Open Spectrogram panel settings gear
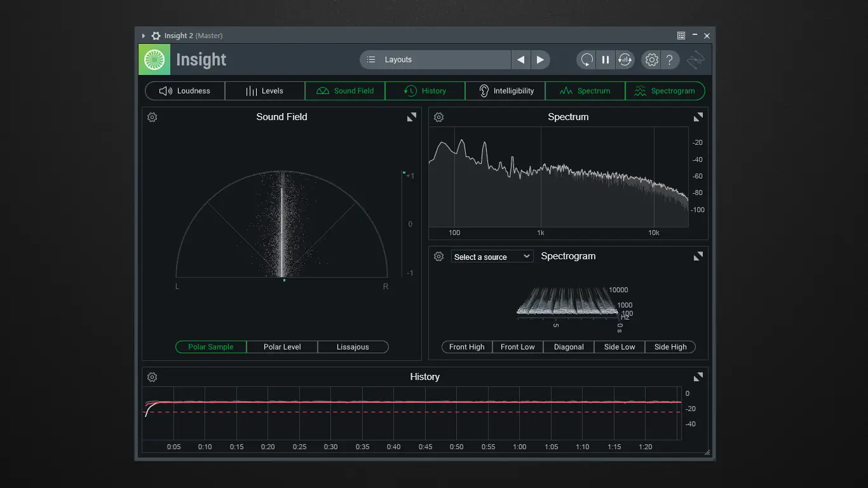This screenshot has width=868, height=488. [439, 256]
